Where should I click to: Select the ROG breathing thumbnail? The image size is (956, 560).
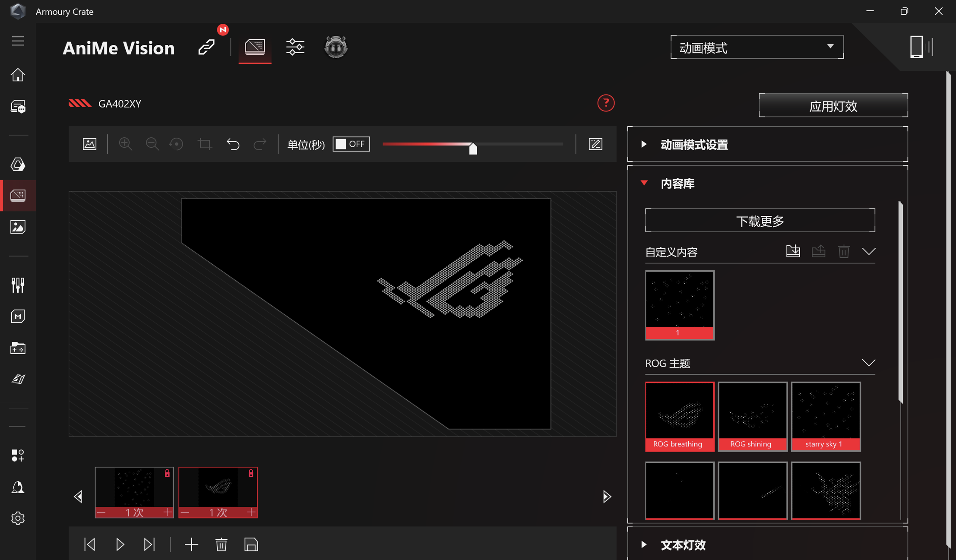(x=680, y=417)
